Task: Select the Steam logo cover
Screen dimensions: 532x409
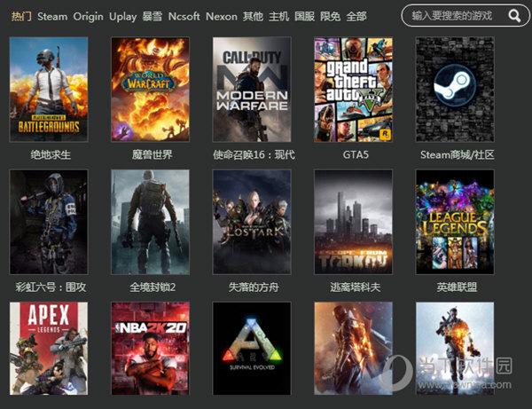Action: [455, 90]
